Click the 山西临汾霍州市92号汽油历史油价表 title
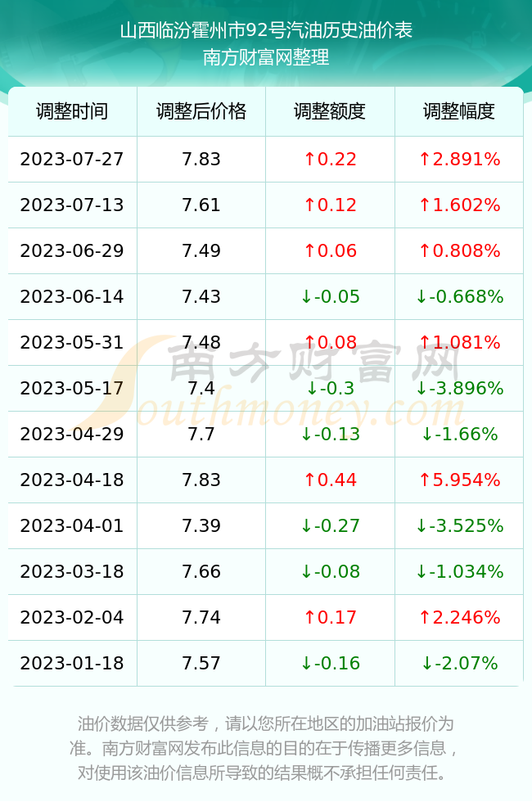Image resolution: width=532 pixels, height=802 pixels. 266,31
